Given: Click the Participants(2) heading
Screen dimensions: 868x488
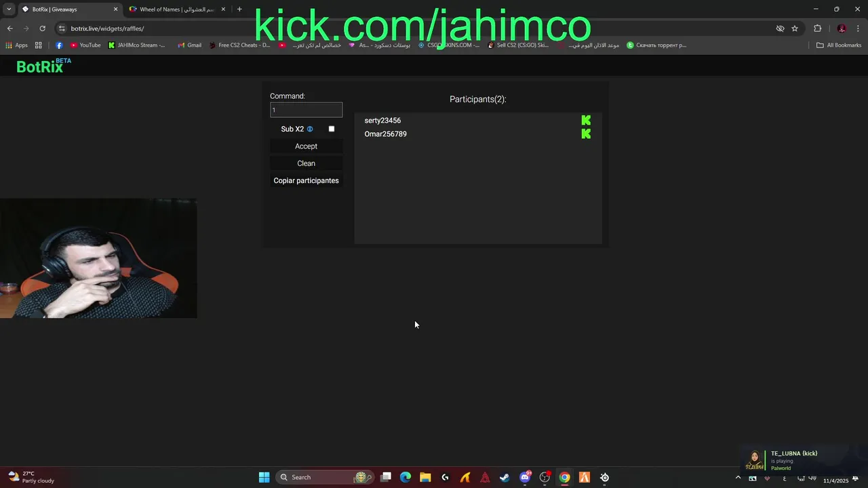Looking at the screenshot, I should pyautogui.click(x=477, y=99).
